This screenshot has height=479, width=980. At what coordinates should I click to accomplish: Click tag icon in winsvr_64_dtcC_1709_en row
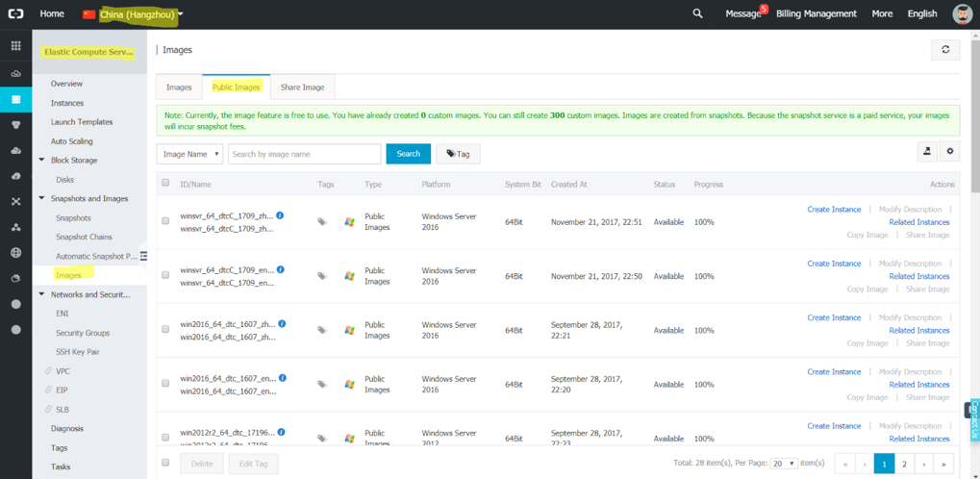[322, 276]
